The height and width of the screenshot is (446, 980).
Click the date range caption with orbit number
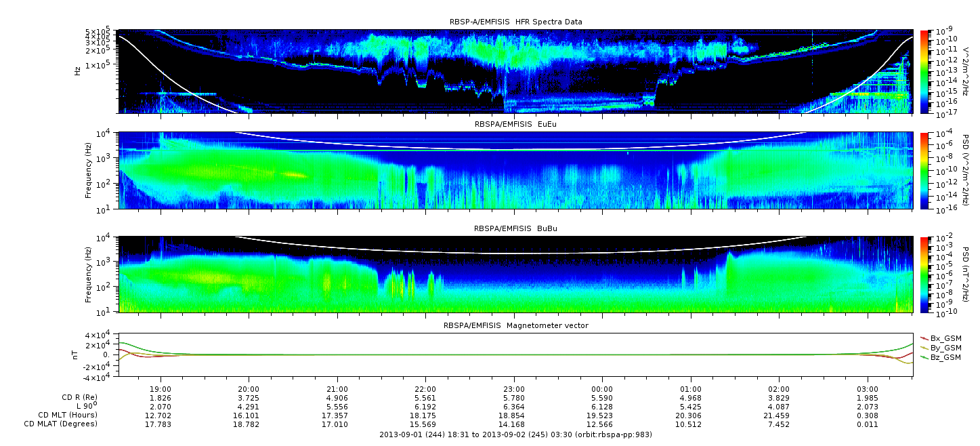coord(515,434)
